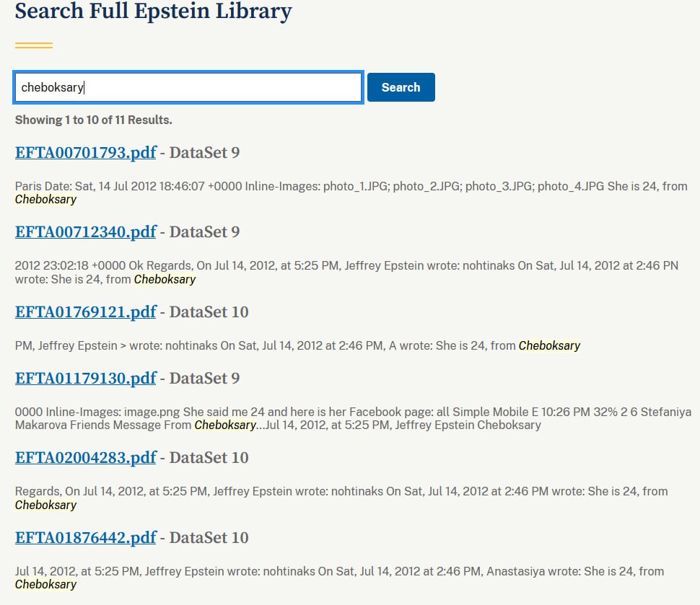
Task: Open the EFTA01876442.pdf link
Action: tap(86, 538)
